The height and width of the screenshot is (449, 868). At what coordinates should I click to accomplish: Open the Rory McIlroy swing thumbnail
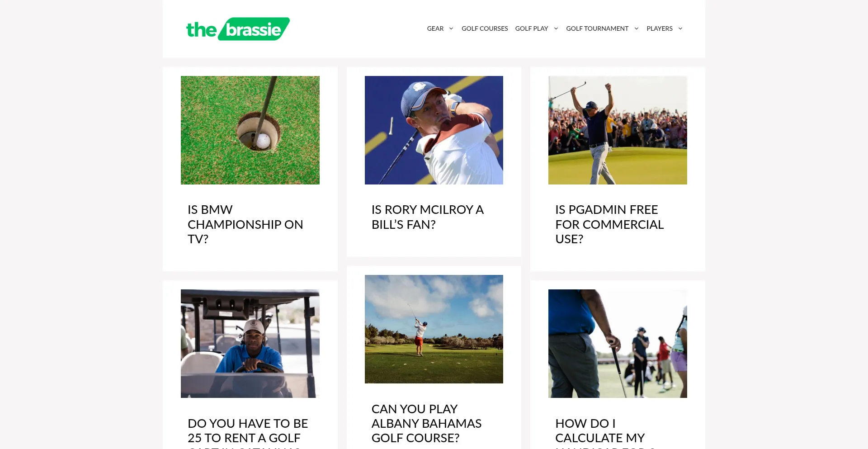[434, 130]
